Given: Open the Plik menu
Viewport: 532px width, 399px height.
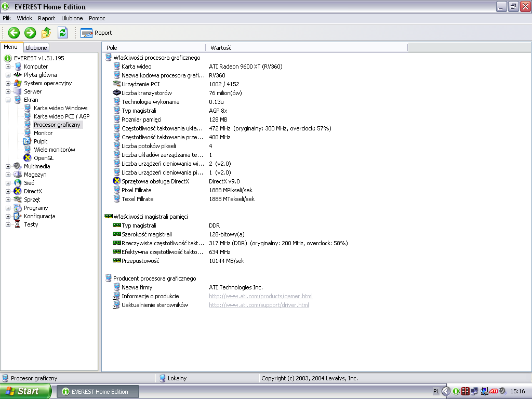Looking at the screenshot, I should click(7, 18).
